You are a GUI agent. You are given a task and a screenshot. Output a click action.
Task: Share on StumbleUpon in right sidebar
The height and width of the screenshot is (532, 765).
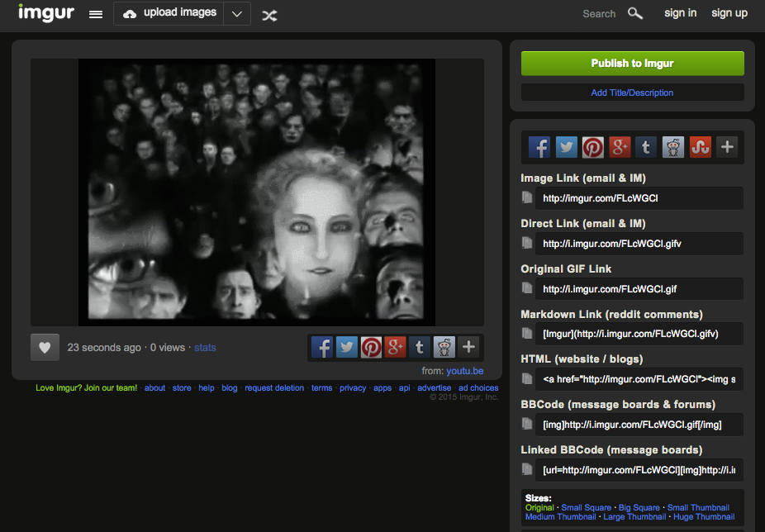click(700, 147)
